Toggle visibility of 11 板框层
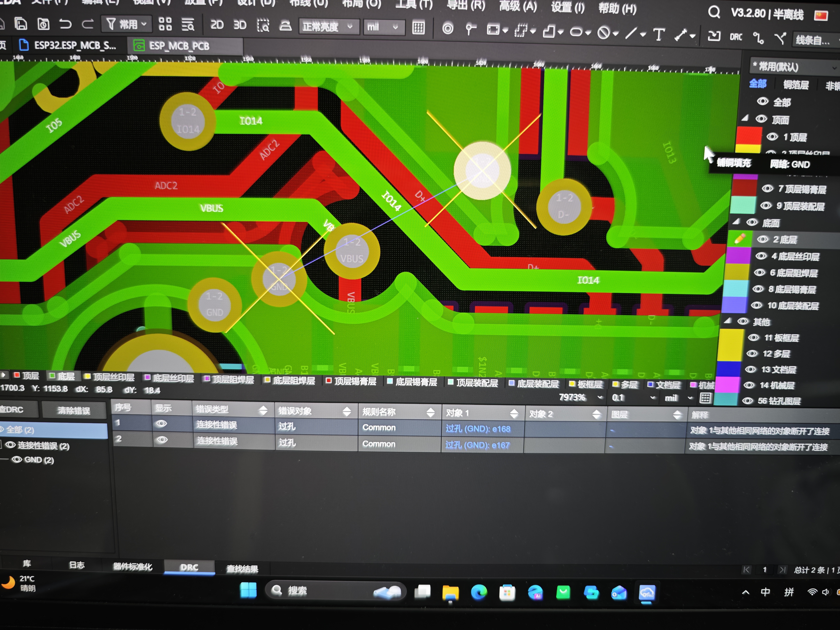840x630 pixels. point(753,338)
